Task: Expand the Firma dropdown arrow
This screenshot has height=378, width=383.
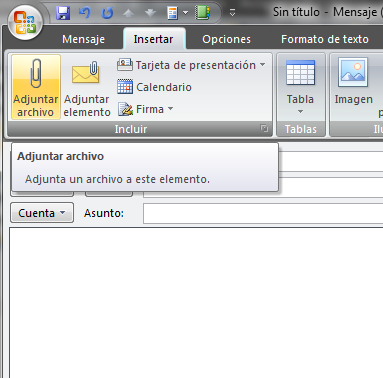Action: pyautogui.click(x=171, y=108)
